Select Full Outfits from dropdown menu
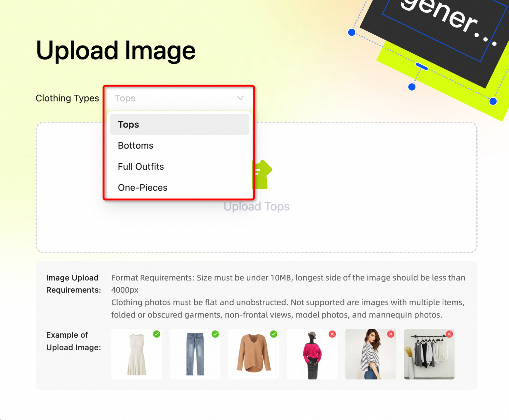509x420 pixels. pos(140,166)
